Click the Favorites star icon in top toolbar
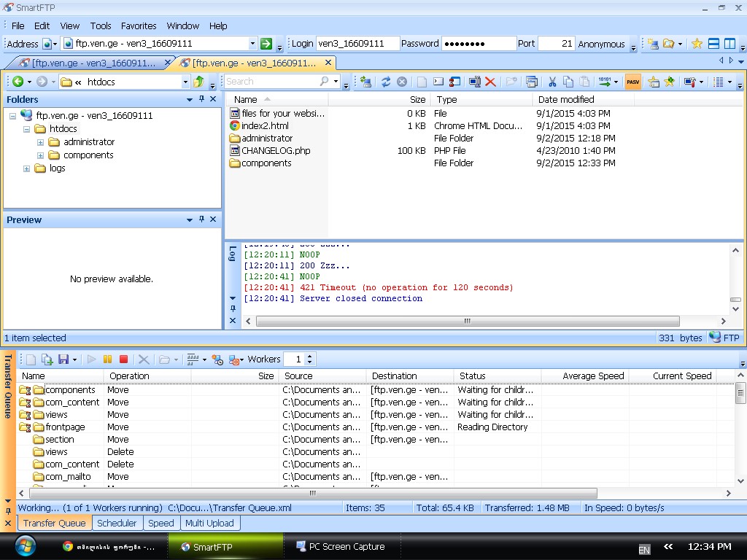 [x=697, y=44]
